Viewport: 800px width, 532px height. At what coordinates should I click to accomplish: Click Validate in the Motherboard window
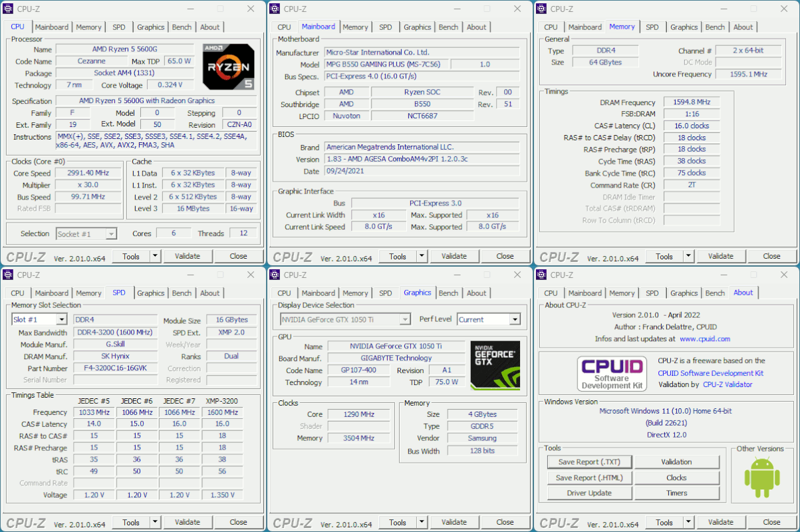pyautogui.click(x=454, y=256)
